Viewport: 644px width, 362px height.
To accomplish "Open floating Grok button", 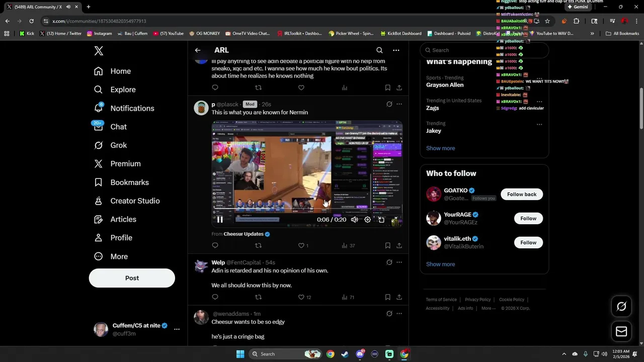I will pyautogui.click(x=621, y=306).
